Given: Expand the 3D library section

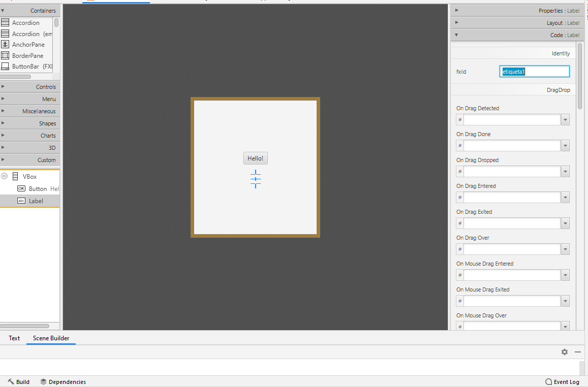Looking at the screenshot, I should (30, 148).
